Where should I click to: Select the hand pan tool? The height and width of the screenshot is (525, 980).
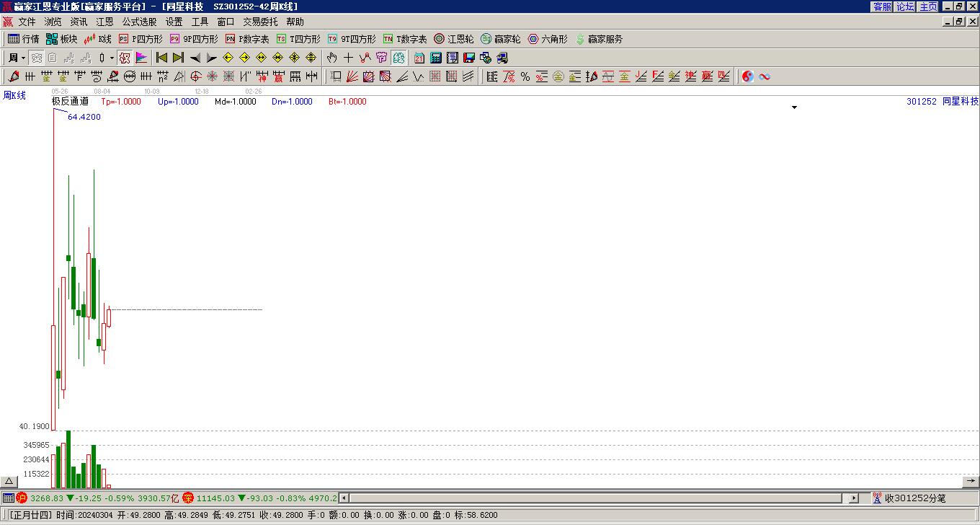(331, 58)
